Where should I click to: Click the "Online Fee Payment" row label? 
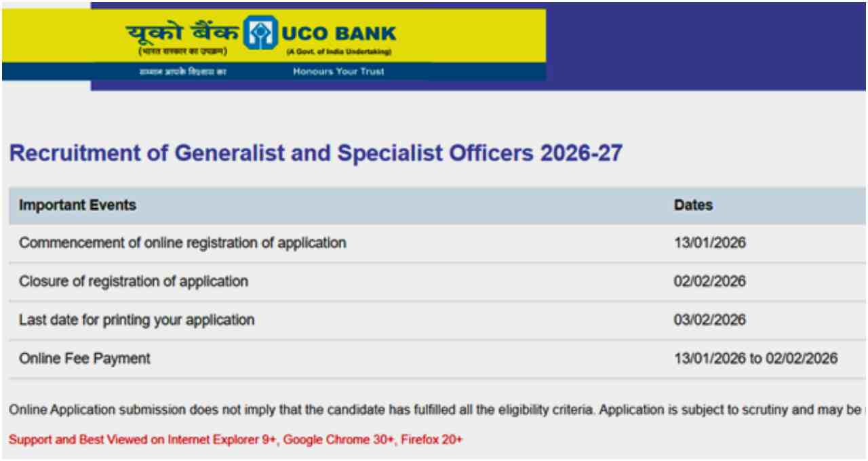[x=85, y=358]
